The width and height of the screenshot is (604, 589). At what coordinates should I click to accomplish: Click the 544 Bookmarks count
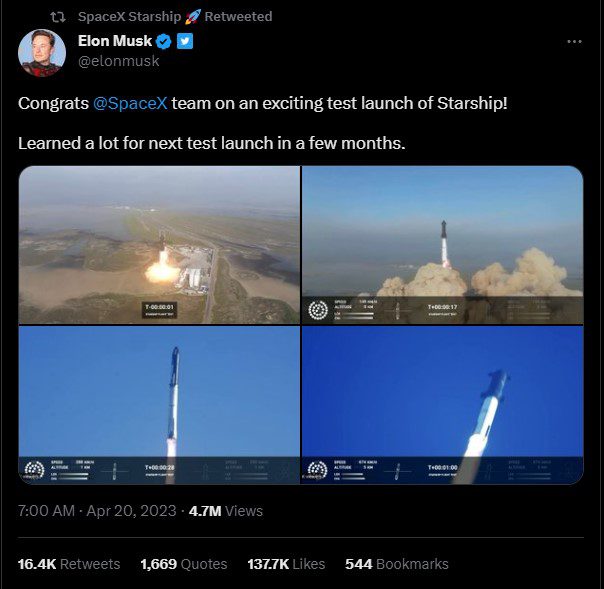[x=396, y=564]
